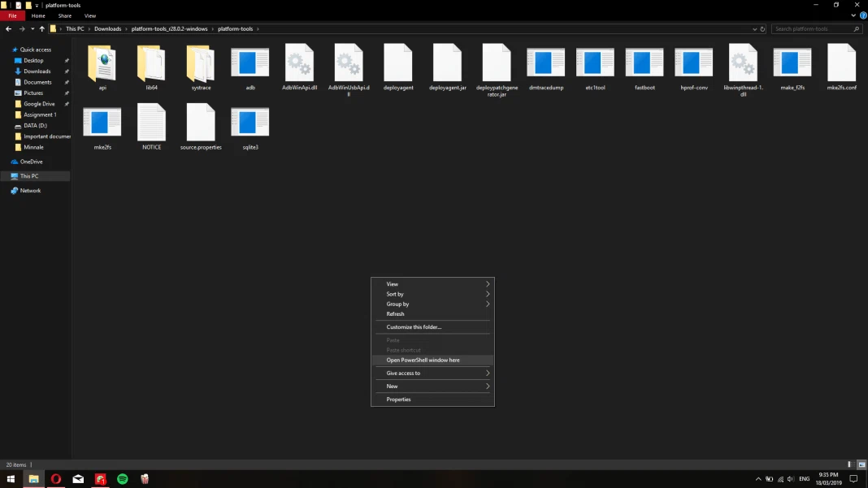Open OneDrive in the navigation pane
This screenshot has width=868, height=488.
pyautogui.click(x=31, y=162)
